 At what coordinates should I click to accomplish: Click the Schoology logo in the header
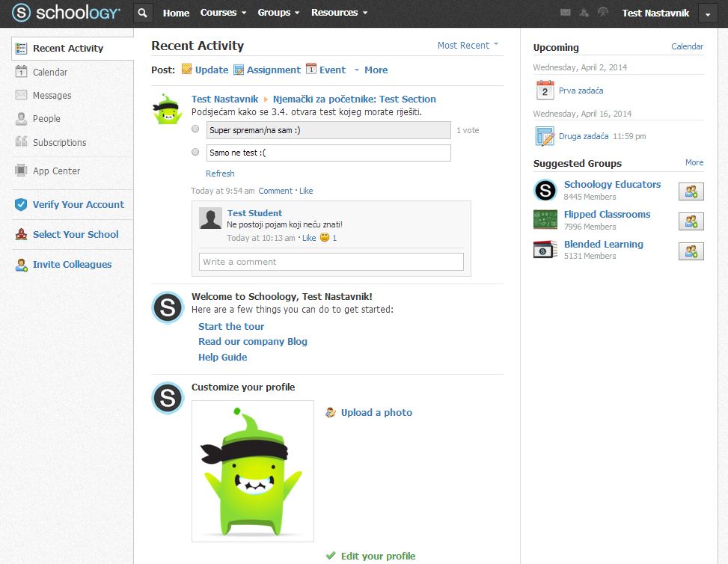(66, 13)
